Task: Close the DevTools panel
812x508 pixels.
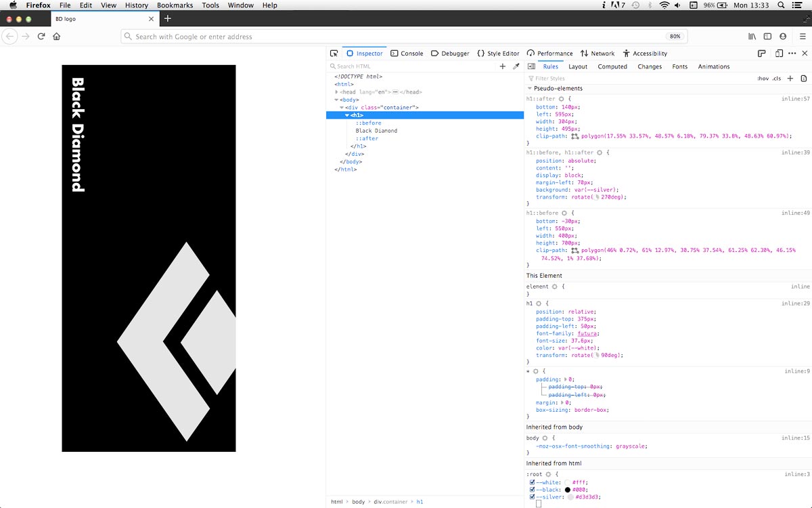Action: 805,54
